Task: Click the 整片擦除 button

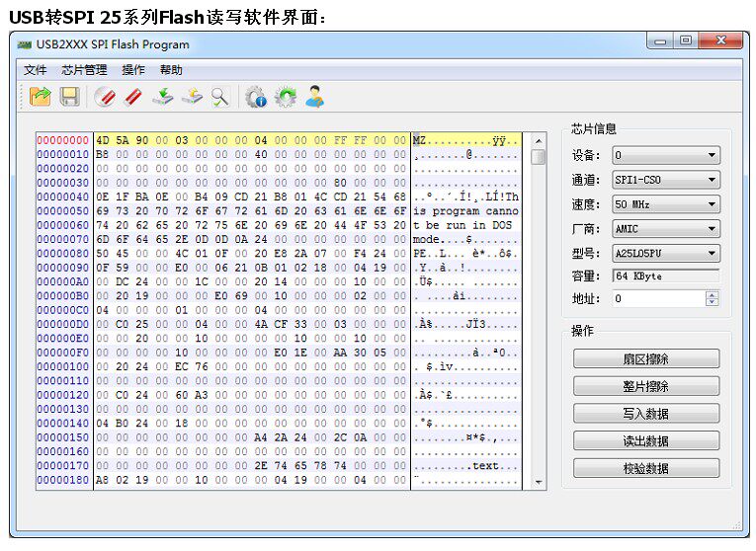Action: pyautogui.click(x=646, y=387)
